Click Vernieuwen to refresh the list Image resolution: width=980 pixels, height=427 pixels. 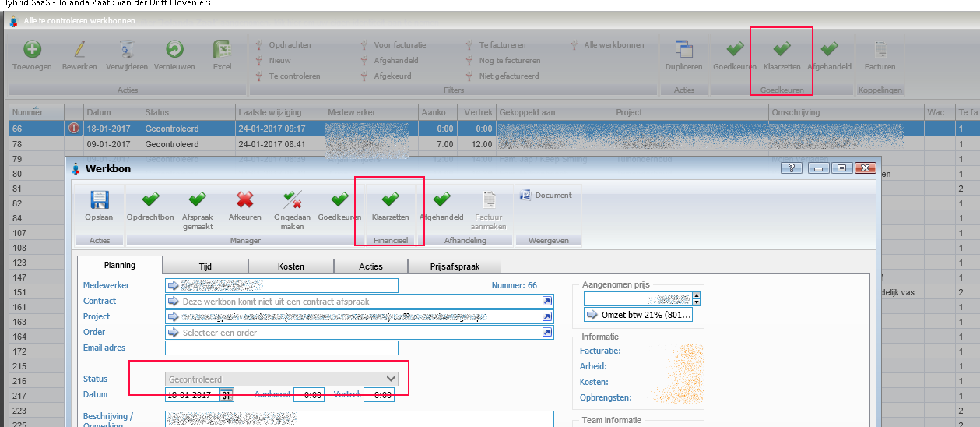pos(174,51)
